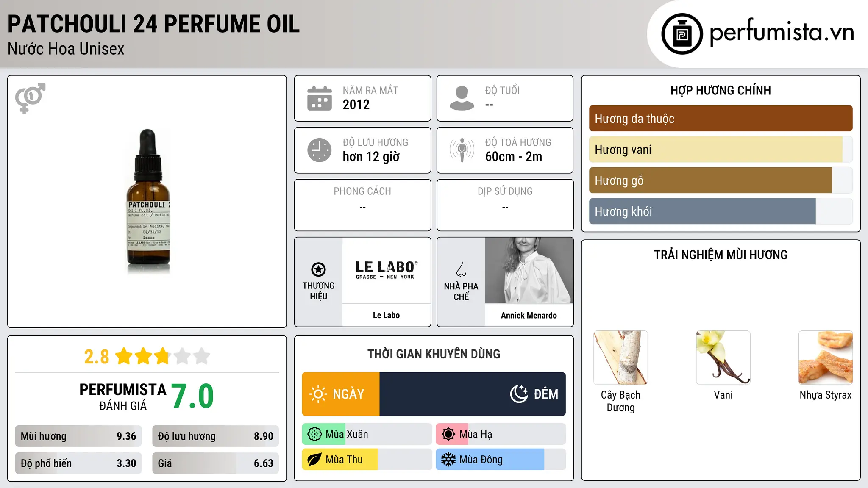
Task: Click the Hương da thuộc accord bar
Action: coord(721,118)
